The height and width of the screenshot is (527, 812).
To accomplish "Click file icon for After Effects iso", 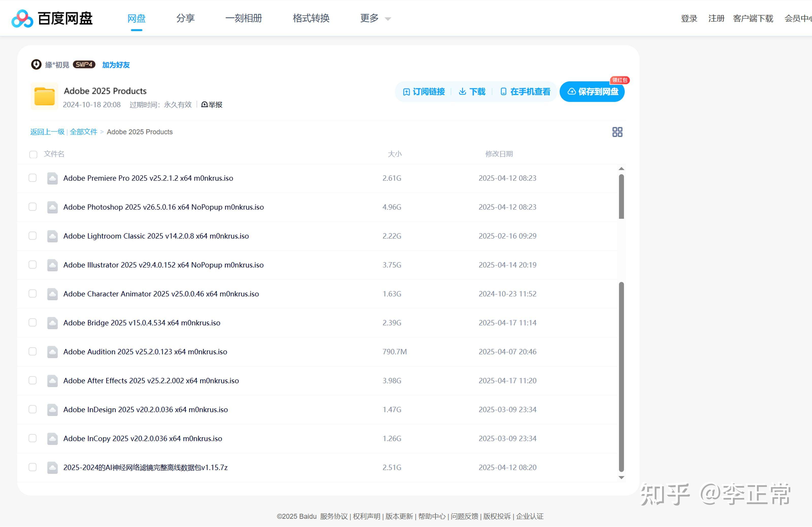I will coord(52,381).
